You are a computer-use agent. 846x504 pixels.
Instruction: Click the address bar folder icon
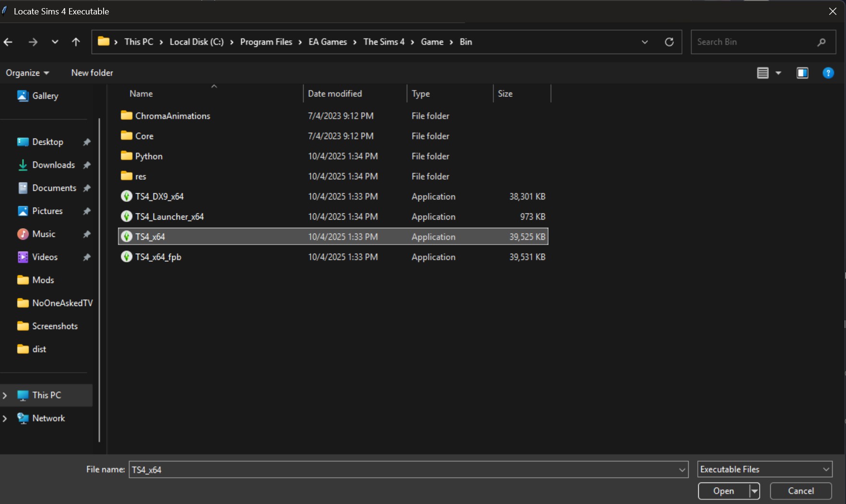[x=103, y=42]
